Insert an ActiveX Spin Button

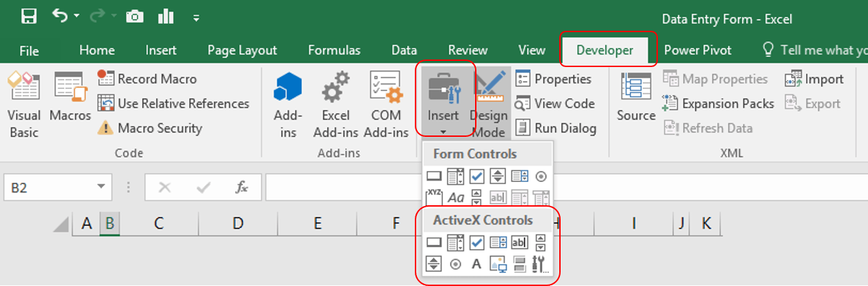435,263
